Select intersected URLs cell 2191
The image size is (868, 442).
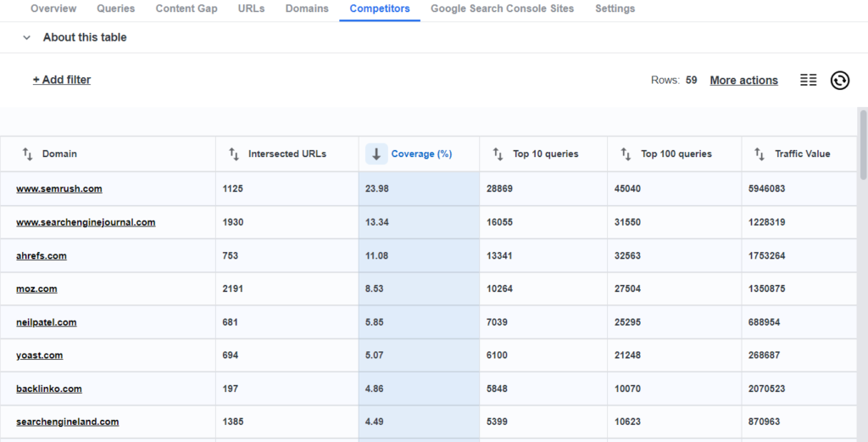point(287,289)
